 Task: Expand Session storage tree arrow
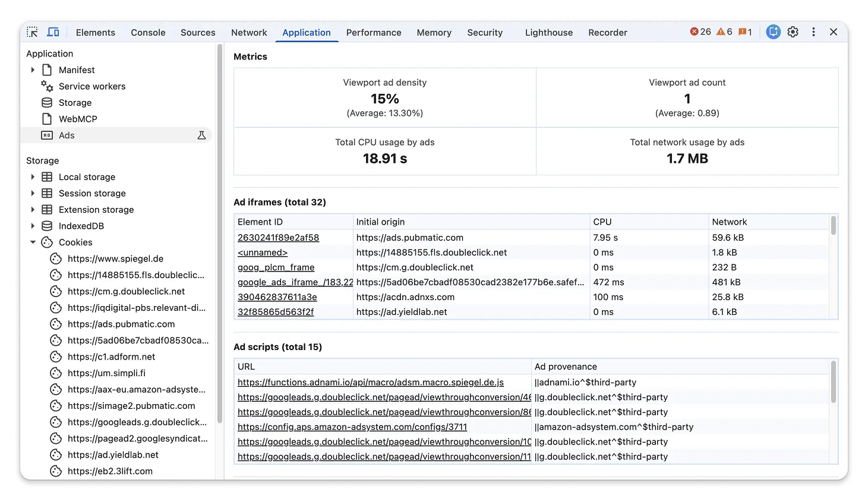pos(33,193)
